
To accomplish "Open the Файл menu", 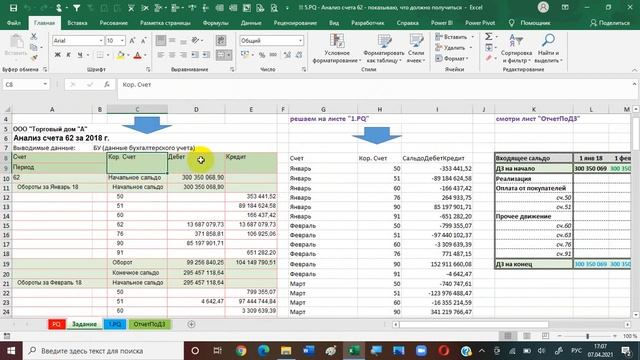I will [13, 23].
